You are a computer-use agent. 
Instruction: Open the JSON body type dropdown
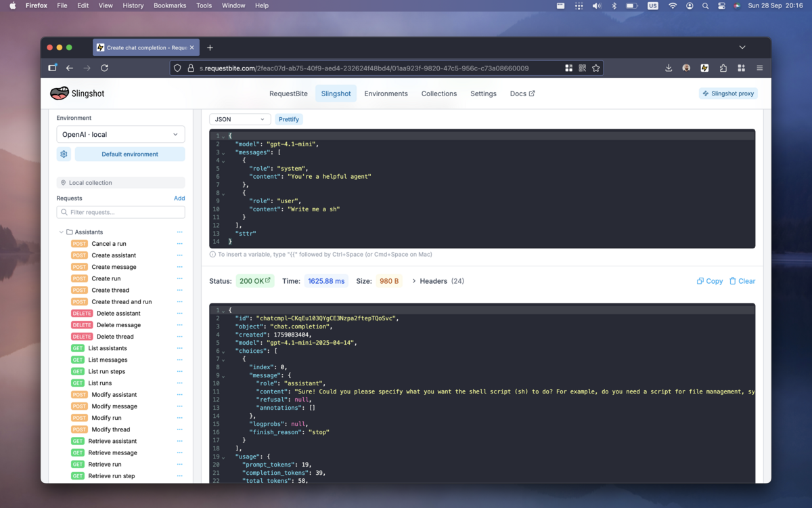[240, 119]
